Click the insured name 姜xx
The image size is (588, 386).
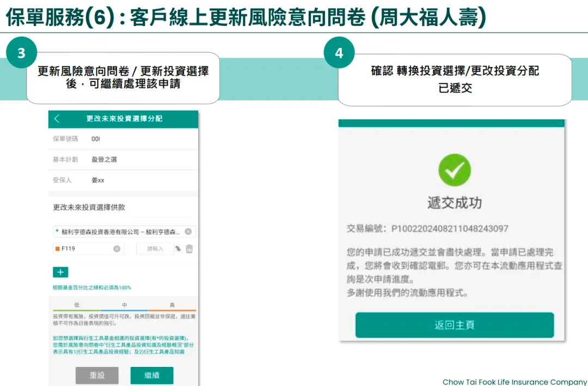coord(98,180)
